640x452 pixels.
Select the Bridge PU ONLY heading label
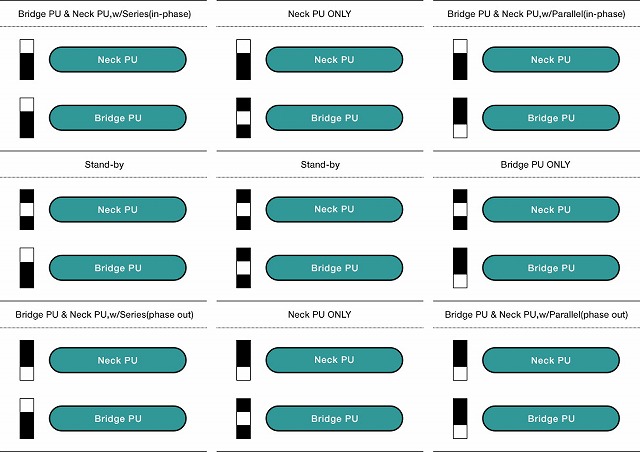pyautogui.click(x=536, y=165)
